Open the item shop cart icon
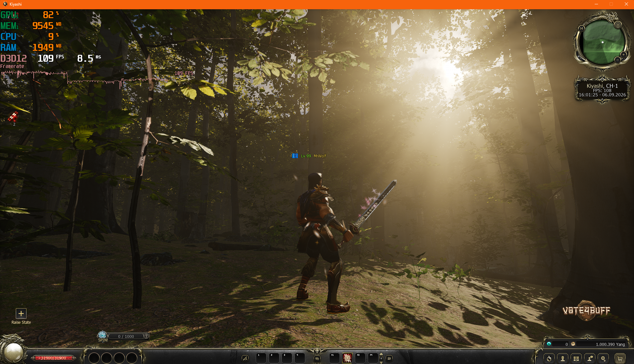This screenshot has width=634, height=364. point(620,359)
